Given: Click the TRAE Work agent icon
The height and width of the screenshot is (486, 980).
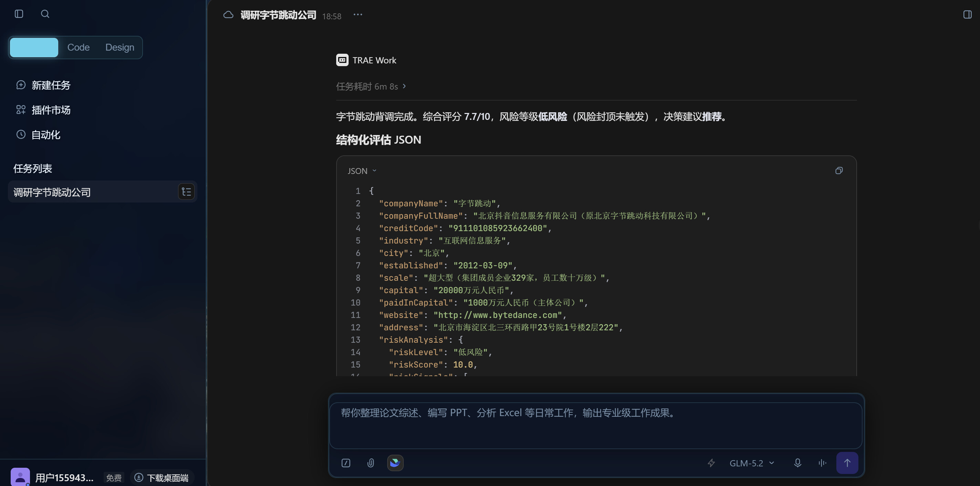Looking at the screenshot, I should 342,60.
